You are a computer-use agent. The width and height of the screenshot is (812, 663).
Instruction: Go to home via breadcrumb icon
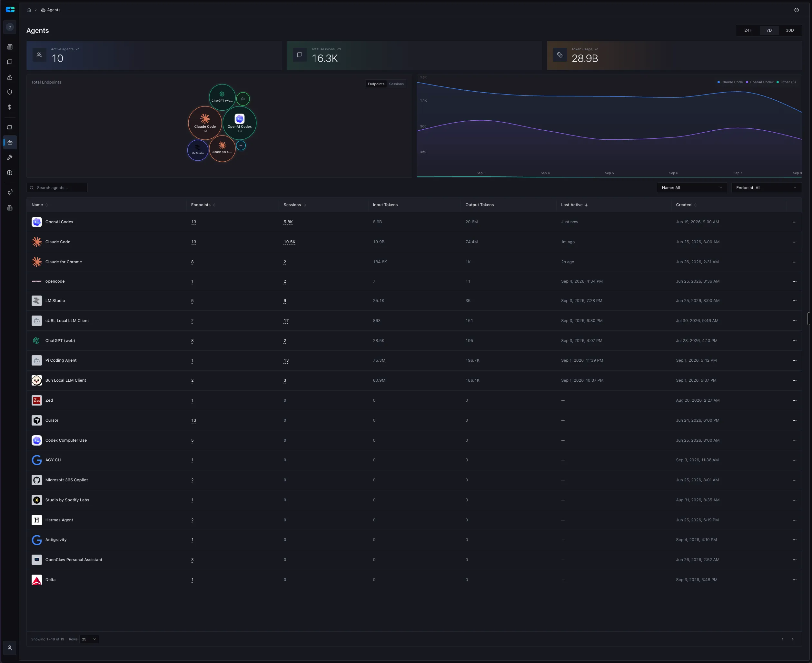29,10
